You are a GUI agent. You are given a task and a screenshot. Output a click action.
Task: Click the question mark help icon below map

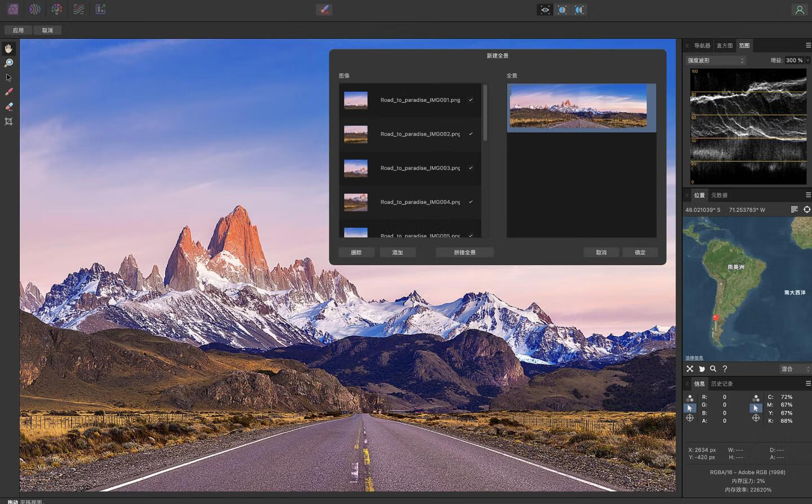click(725, 369)
